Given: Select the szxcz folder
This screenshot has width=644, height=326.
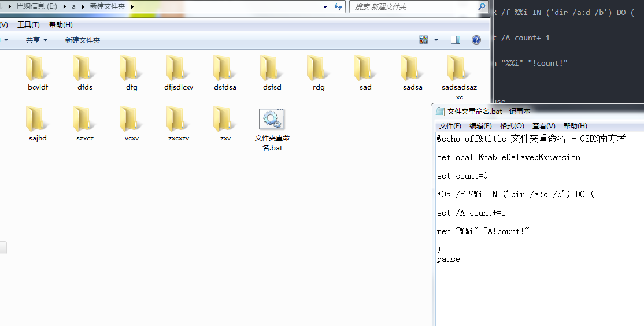Looking at the screenshot, I should click(x=84, y=119).
